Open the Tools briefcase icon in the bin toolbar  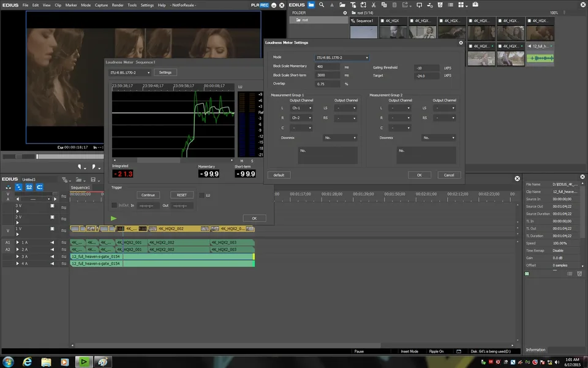point(475,4)
